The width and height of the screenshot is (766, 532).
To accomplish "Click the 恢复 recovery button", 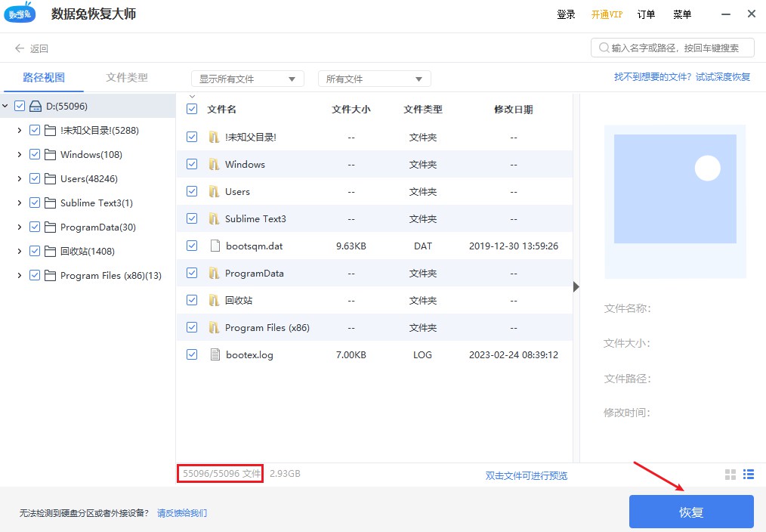I will pos(690,512).
